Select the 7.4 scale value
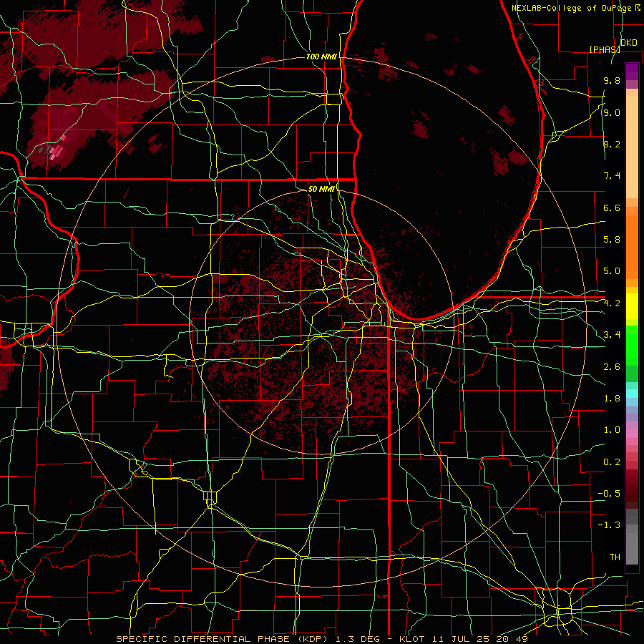644x644 pixels. [x=612, y=176]
